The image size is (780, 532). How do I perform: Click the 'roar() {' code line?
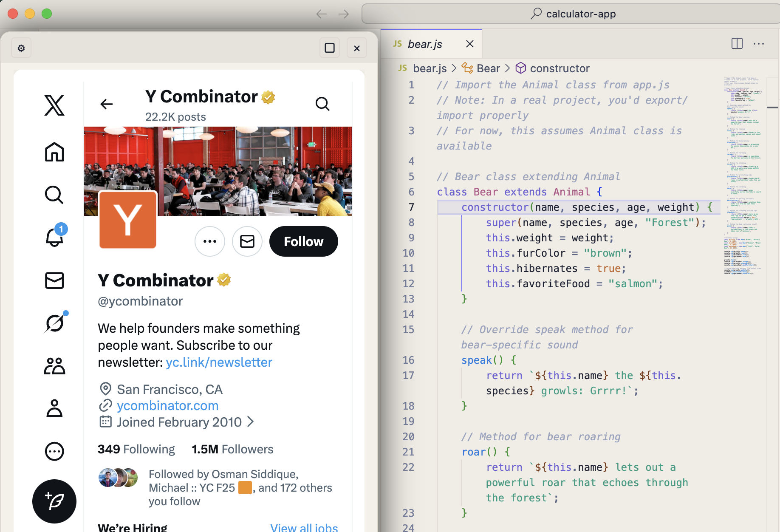(486, 452)
